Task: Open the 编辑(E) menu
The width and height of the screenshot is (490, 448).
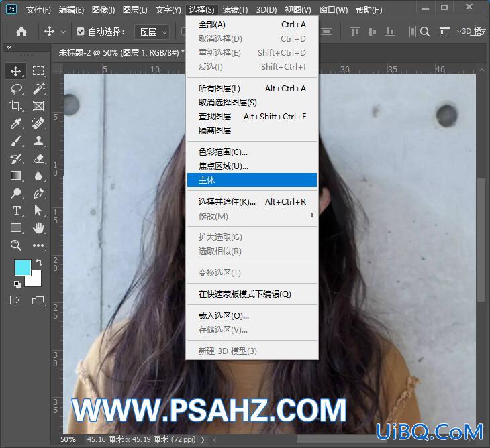Action: click(x=71, y=10)
